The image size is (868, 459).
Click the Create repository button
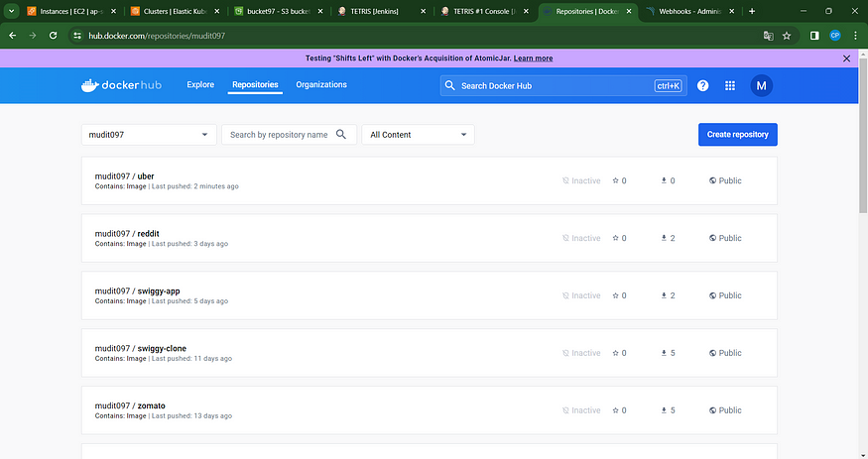click(737, 135)
